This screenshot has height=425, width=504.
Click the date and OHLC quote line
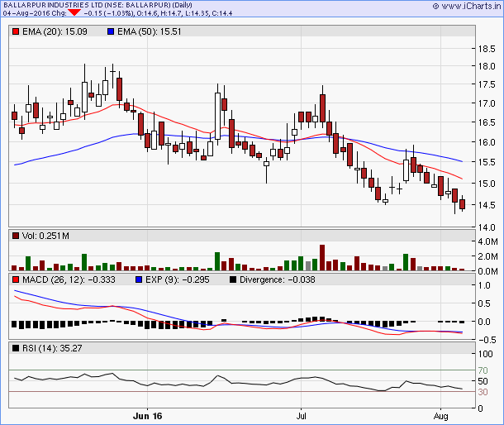click(117, 13)
